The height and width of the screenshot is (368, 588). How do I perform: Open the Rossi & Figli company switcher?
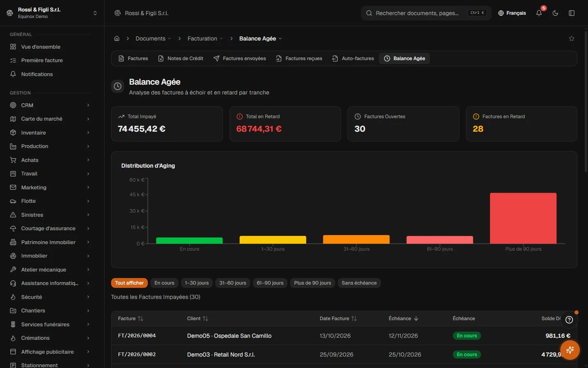click(52, 13)
